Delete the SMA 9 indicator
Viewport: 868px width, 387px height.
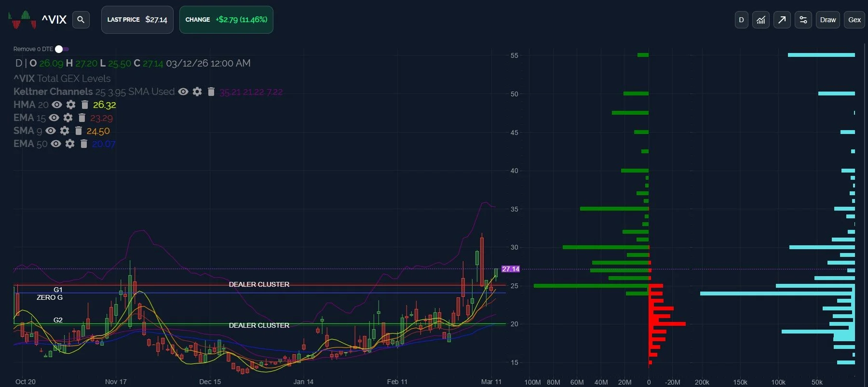point(78,131)
